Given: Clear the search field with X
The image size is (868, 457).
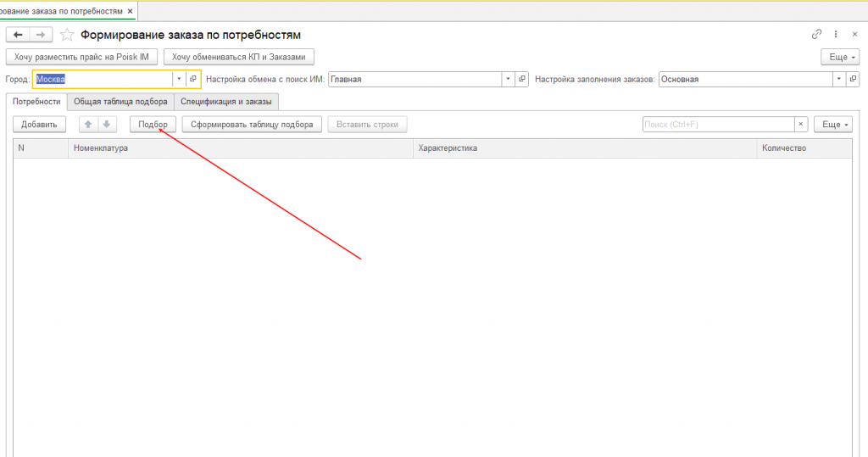Looking at the screenshot, I should click(801, 125).
